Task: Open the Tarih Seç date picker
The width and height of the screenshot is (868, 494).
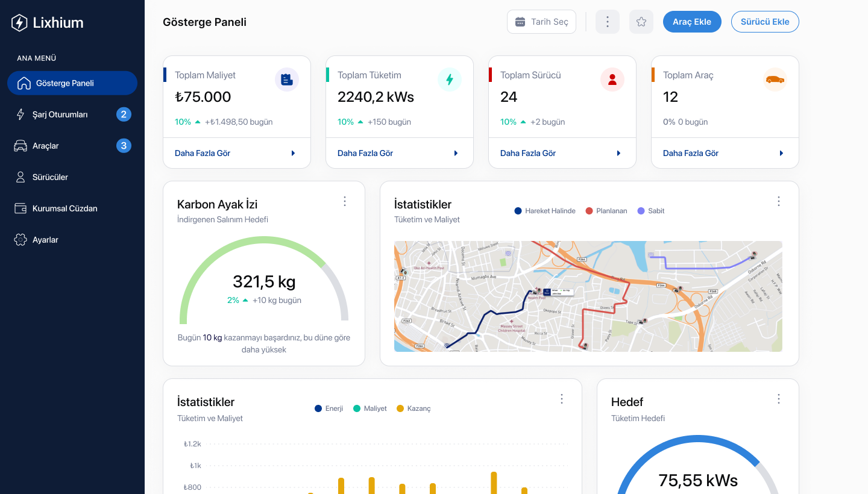Action: coord(541,22)
